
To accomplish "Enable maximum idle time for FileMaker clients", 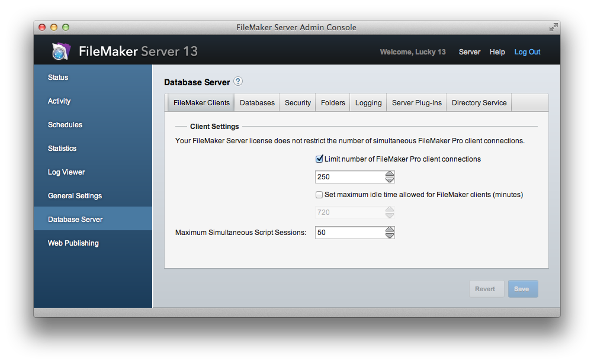I will coord(319,195).
